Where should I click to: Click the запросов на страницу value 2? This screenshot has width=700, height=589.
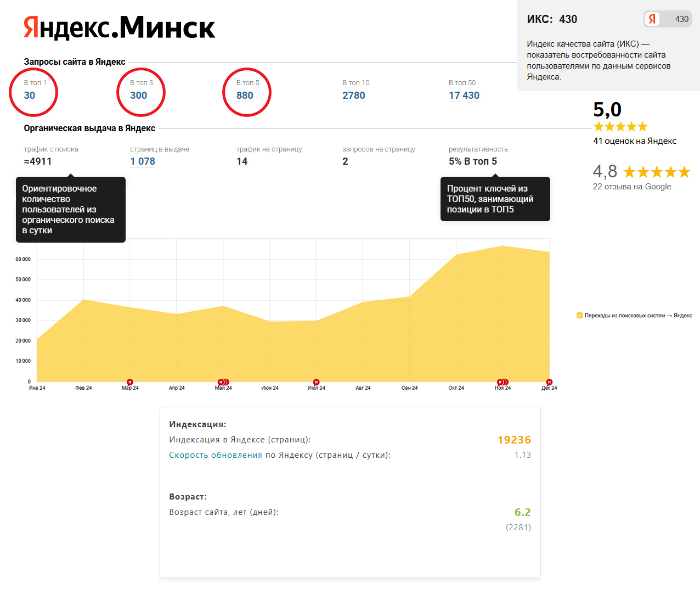[x=345, y=161]
